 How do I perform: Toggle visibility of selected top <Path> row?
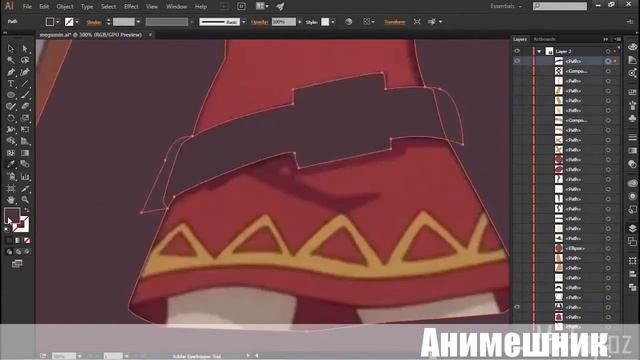coord(517,61)
